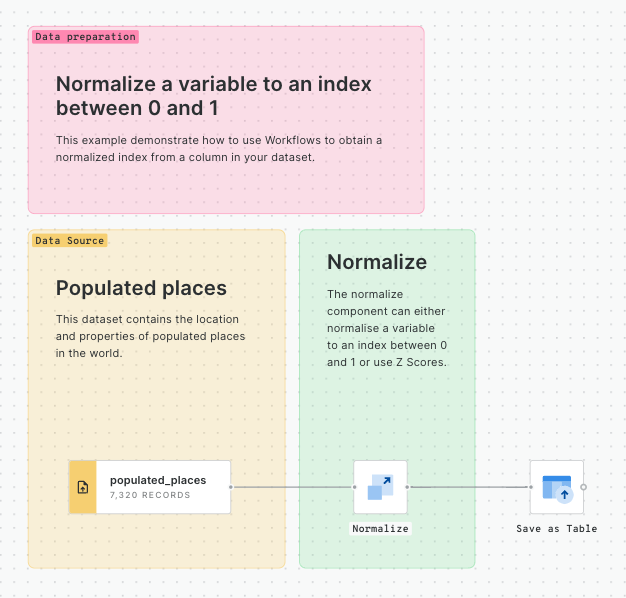
Task: Click the Normalize component icon
Action: click(x=381, y=487)
